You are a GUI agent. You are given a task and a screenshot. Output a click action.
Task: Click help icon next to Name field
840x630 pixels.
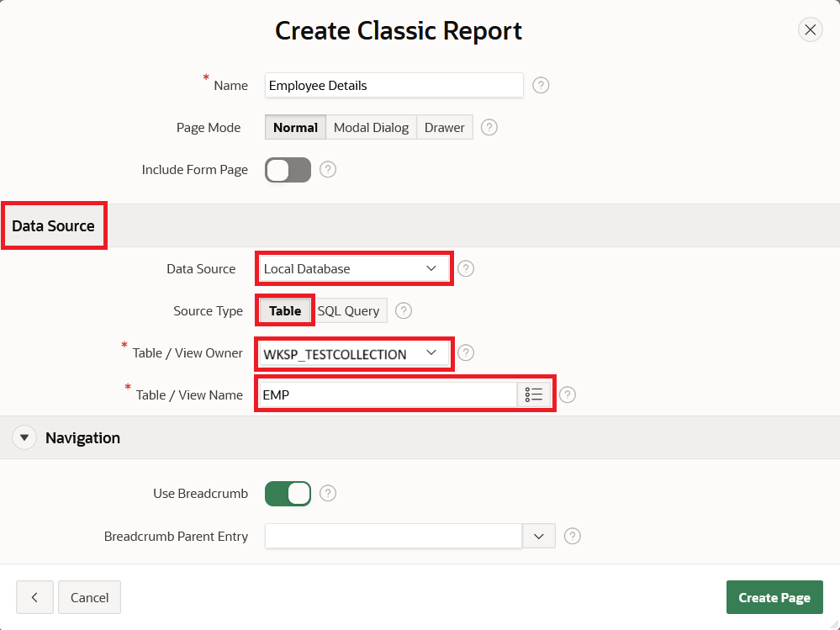[541, 85]
